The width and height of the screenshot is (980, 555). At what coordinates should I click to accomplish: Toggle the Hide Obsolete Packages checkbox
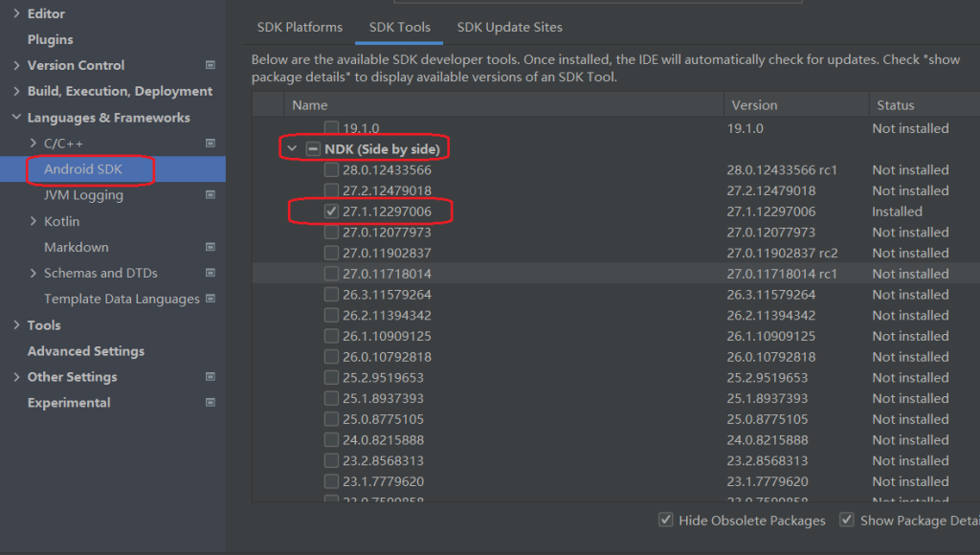[x=666, y=520]
